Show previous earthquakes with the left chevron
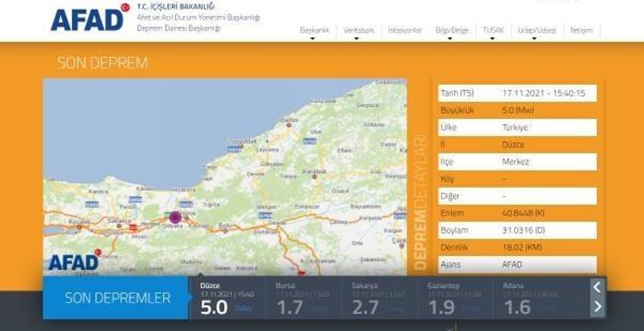 click(x=598, y=288)
